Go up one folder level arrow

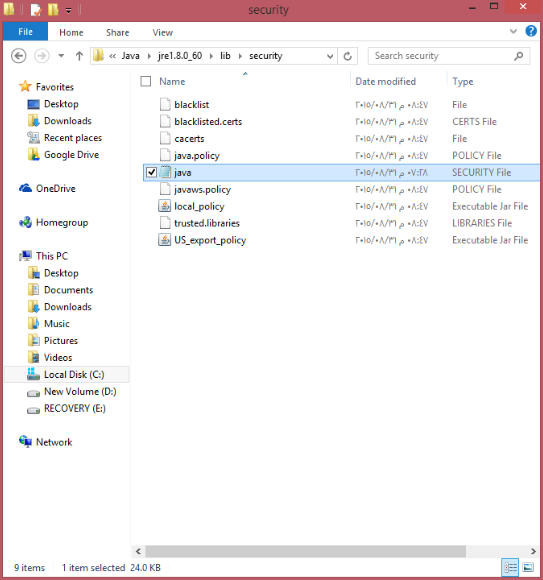coord(79,56)
